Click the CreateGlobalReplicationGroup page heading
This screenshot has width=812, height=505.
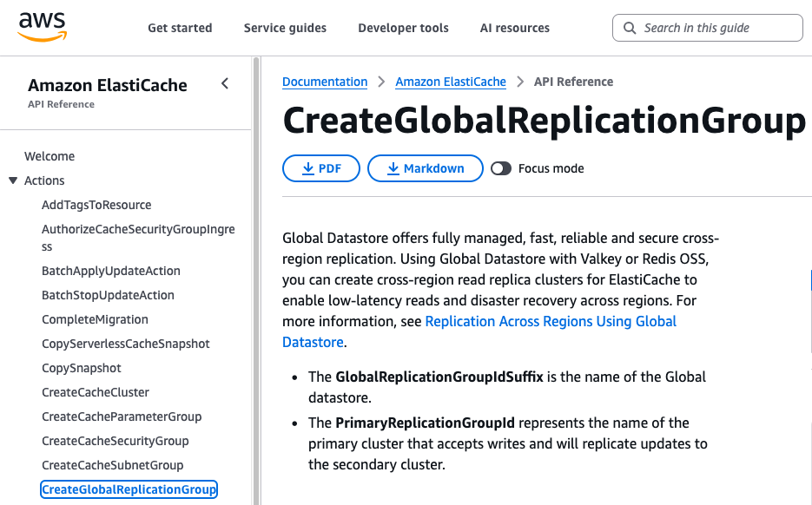click(x=545, y=120)
